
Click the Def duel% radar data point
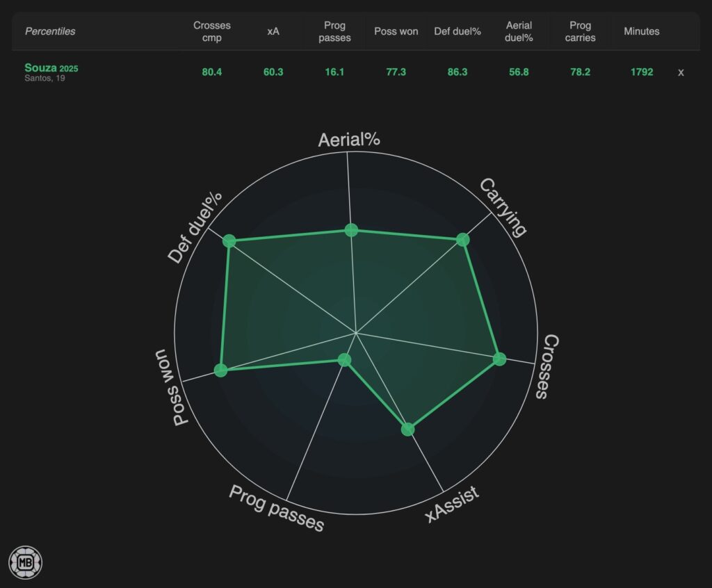[x=229, y=241]
